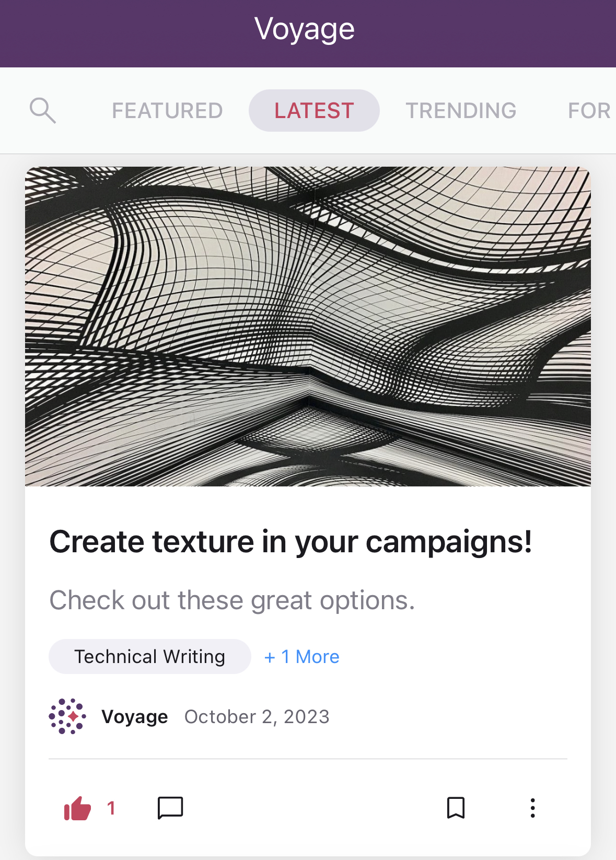Open comments on the post
The height and width of the screenshot is (860, 616).
[x=170, y=808]
